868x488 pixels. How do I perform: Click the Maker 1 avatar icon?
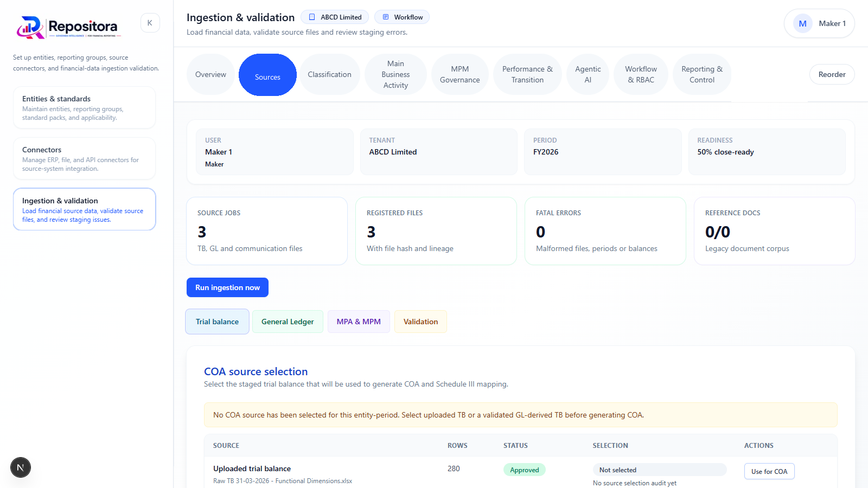click(802, 23)
